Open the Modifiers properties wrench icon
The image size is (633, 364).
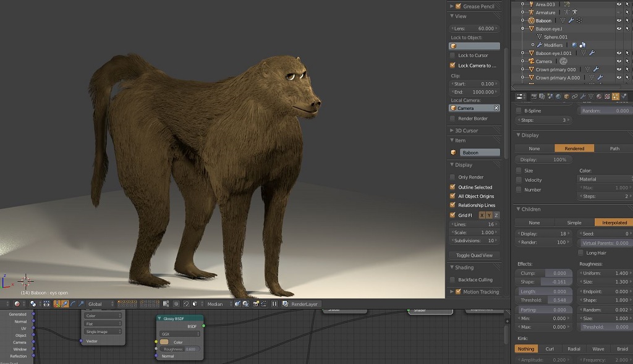coord(582,96)
